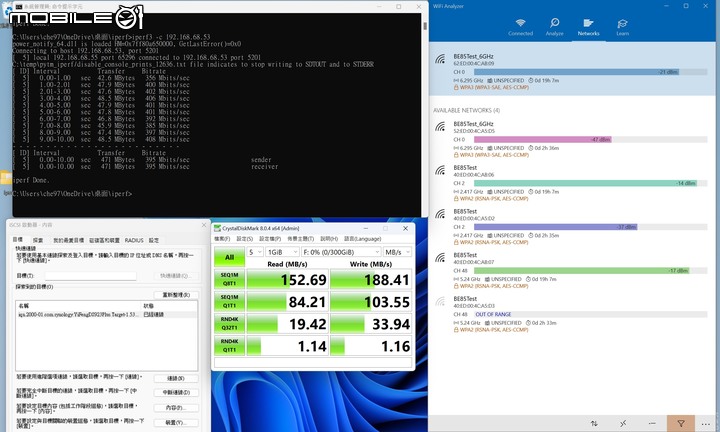Open the 語言(Language) menu in CrystalDiskMark

pos(362,239)
